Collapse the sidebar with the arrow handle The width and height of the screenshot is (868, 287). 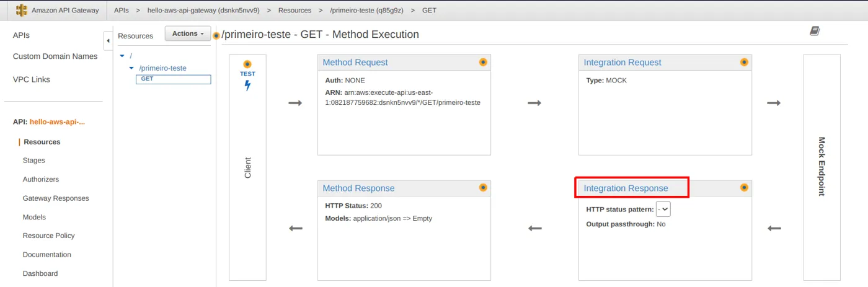(x=108, y=41)
